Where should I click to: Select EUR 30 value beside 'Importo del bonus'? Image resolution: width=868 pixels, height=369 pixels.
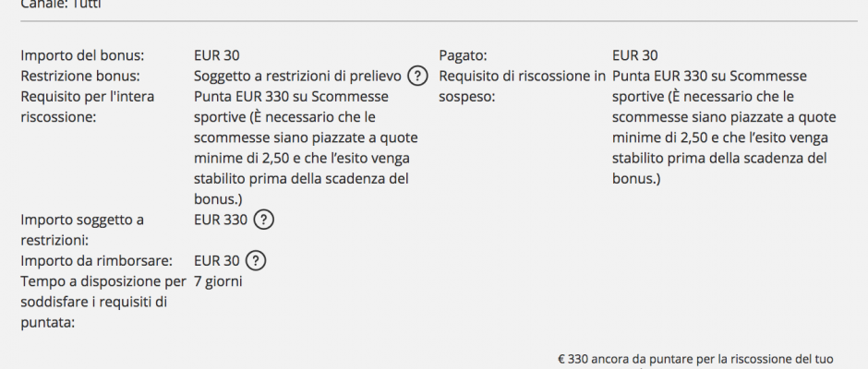(216, 56)
